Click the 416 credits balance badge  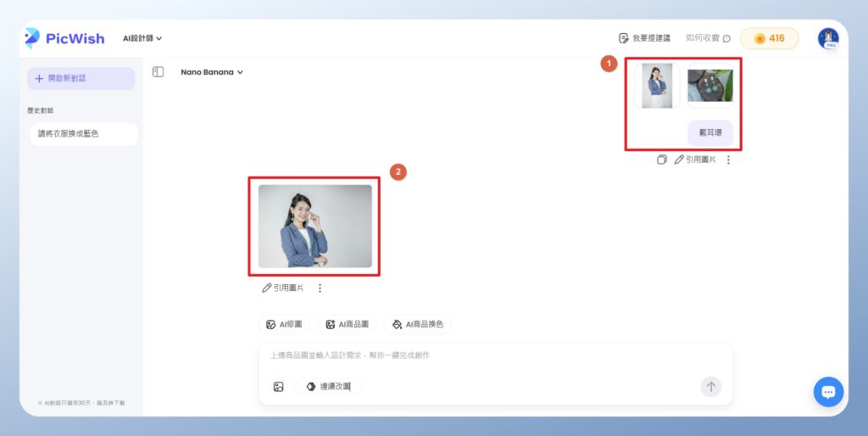(769, 38)
